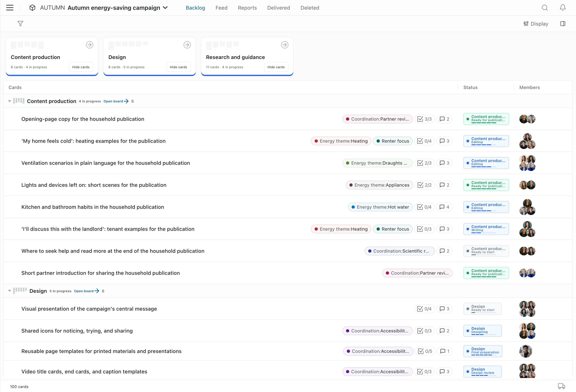Viewport: 576px width, 392px height.
Task: Open Shared icons for noticing card
Action: point(77,331)
